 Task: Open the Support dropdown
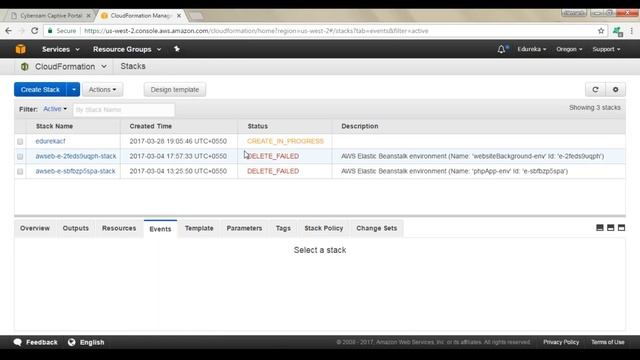coord(606,49)
